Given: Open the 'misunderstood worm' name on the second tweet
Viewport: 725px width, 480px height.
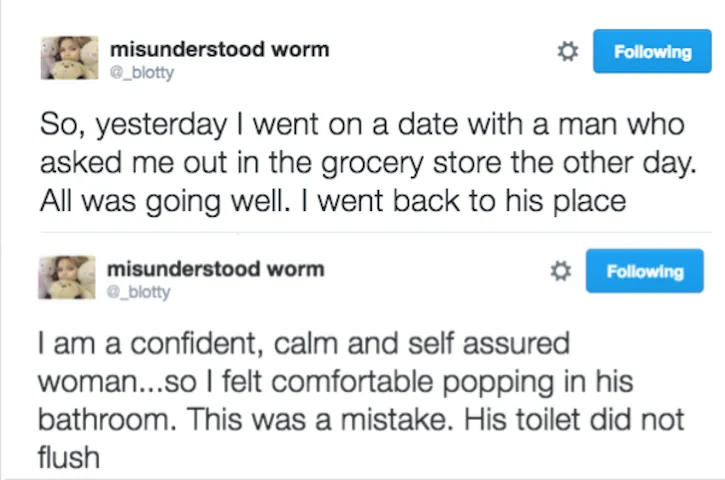Looking at the screenshot, I should pyautogui.click(x=216, y=269).
